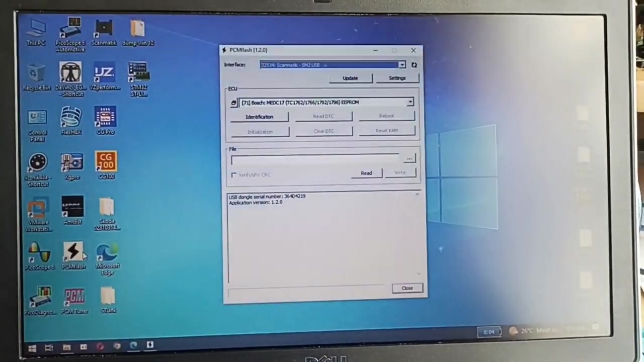Click the 'Application version: 1.2.0' log line

(x=256, y=202)
